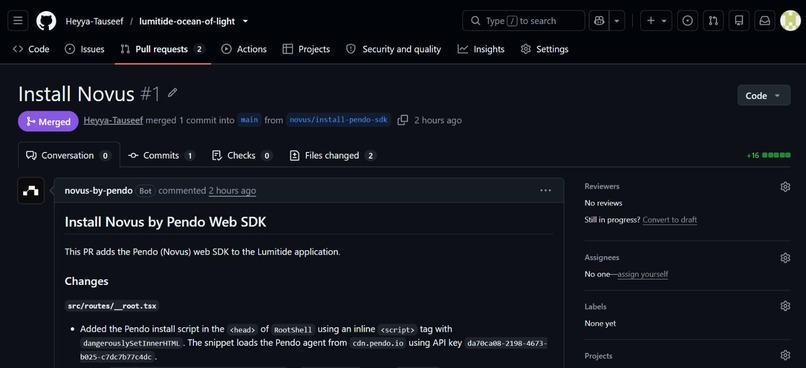Screen dimensions: 806x368
Task: Click the purple Merged status badge
Action: (48, 121)
